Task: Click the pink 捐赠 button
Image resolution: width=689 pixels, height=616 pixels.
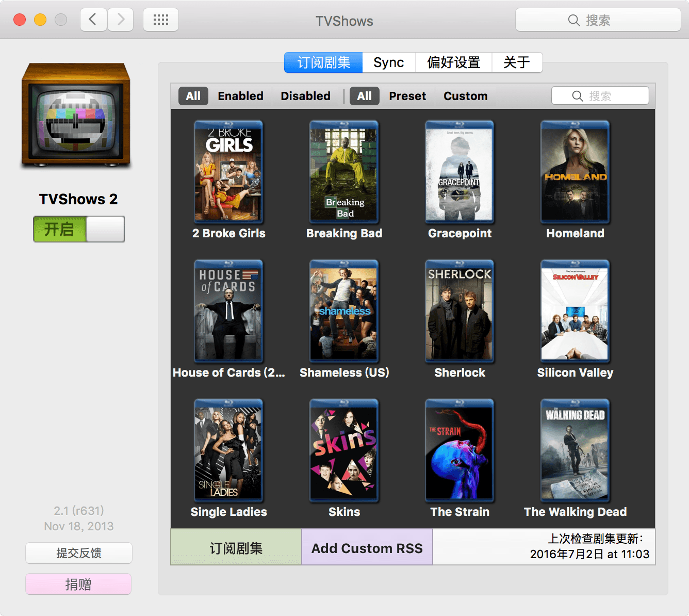Action: 78,584
